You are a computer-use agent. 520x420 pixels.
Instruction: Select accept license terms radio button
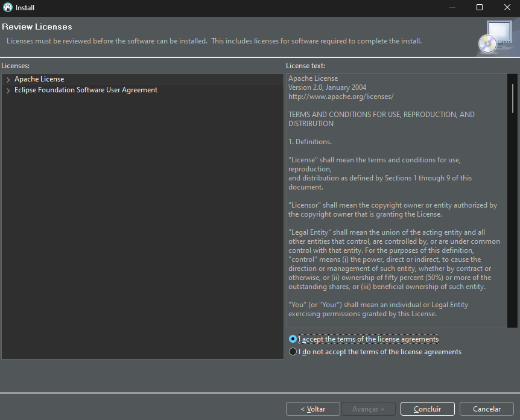point(293,339)
